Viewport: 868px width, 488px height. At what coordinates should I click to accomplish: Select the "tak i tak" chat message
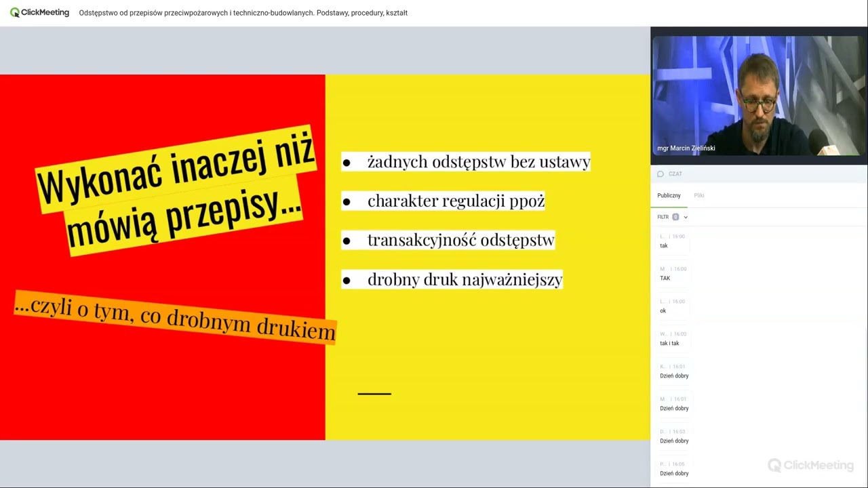[669, 344]
